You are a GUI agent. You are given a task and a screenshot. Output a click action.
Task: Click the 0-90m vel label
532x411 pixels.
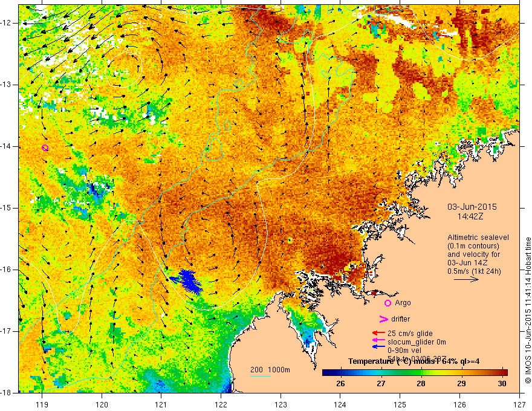[404, 350]
